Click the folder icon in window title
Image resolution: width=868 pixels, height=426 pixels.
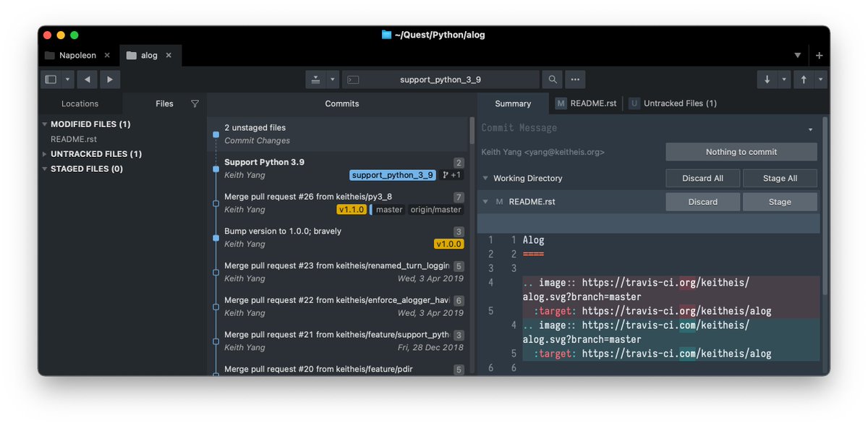tap(386, 35)
